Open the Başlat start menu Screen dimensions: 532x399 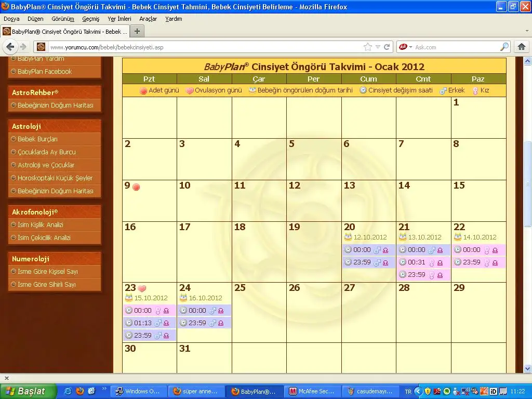29,391
